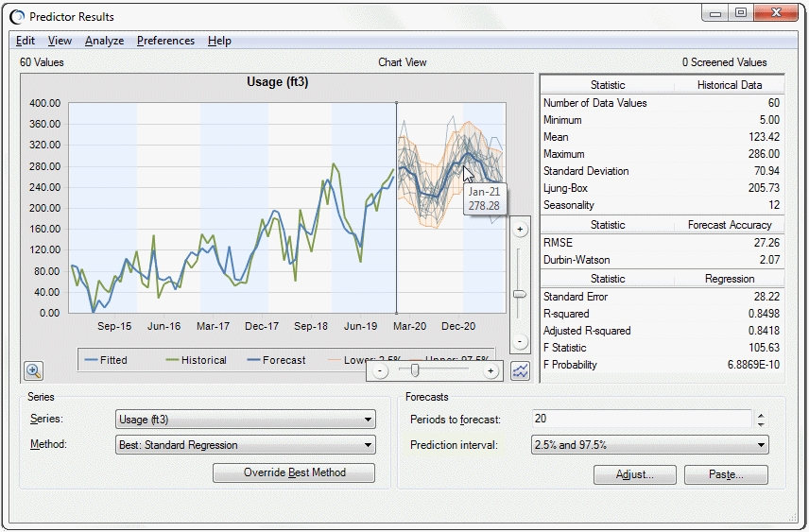The image size is (809, 532).
Task: Click the vertical zoom minus button
Action: 520,341
